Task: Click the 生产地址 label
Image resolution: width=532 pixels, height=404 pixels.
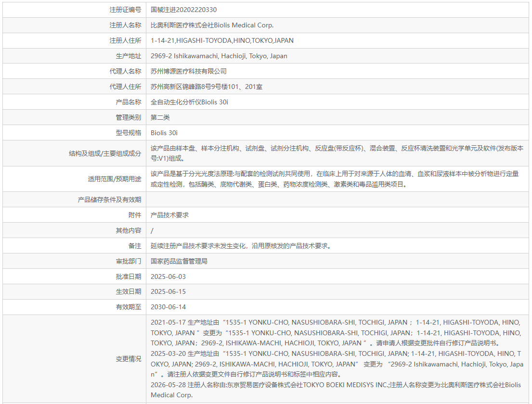Action: [x=128, y=56]
